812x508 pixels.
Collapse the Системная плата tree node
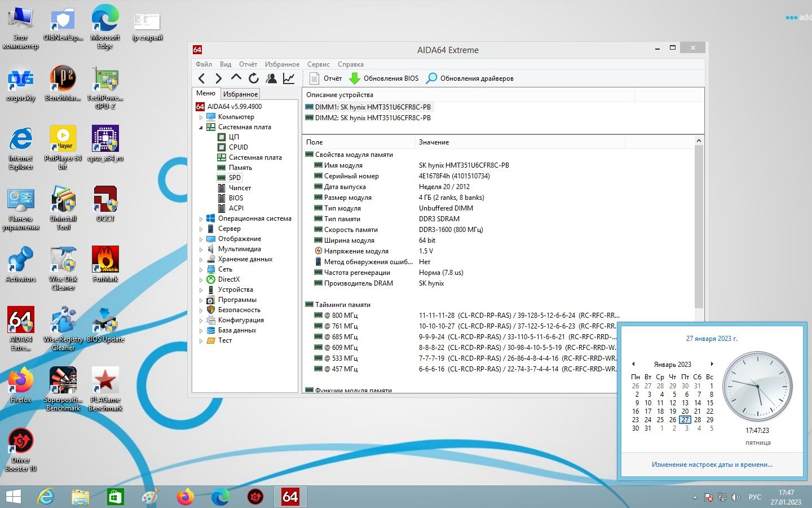coord(201,127)
